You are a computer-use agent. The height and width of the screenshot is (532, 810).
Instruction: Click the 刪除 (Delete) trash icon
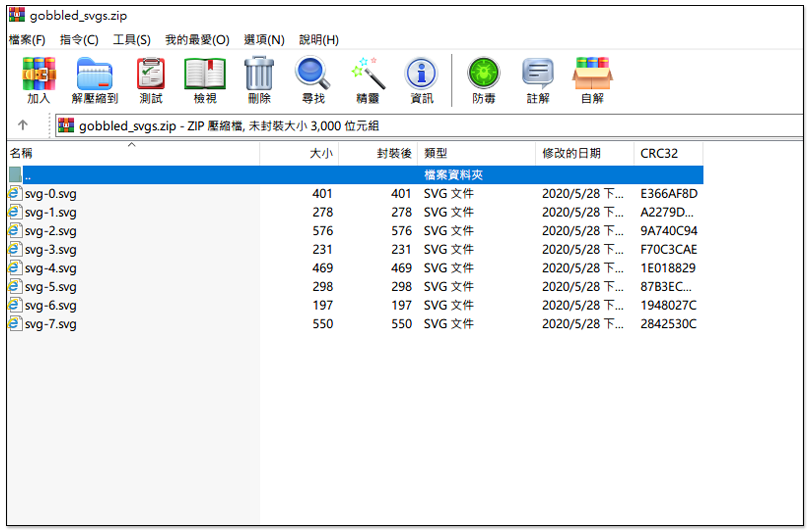[259, 74]
